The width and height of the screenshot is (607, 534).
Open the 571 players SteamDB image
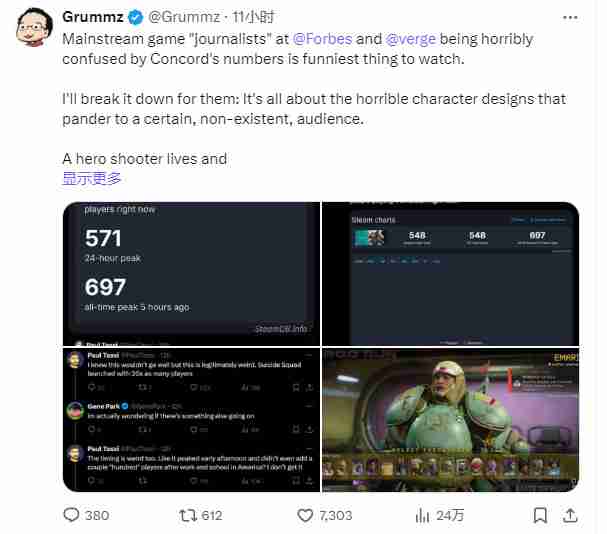tap(192, 273)
